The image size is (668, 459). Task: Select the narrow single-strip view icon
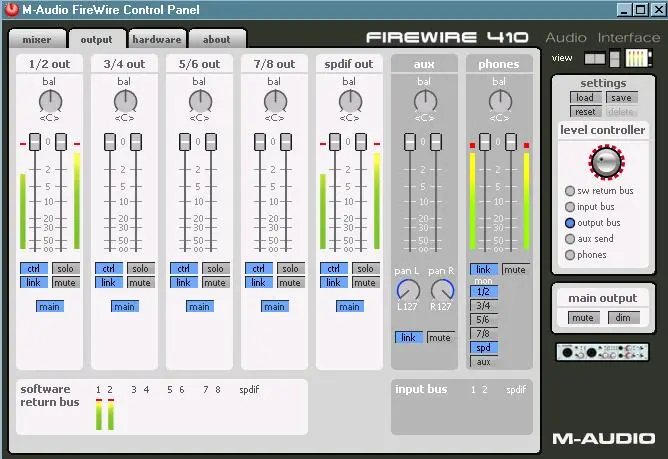(x=615, y=58)
